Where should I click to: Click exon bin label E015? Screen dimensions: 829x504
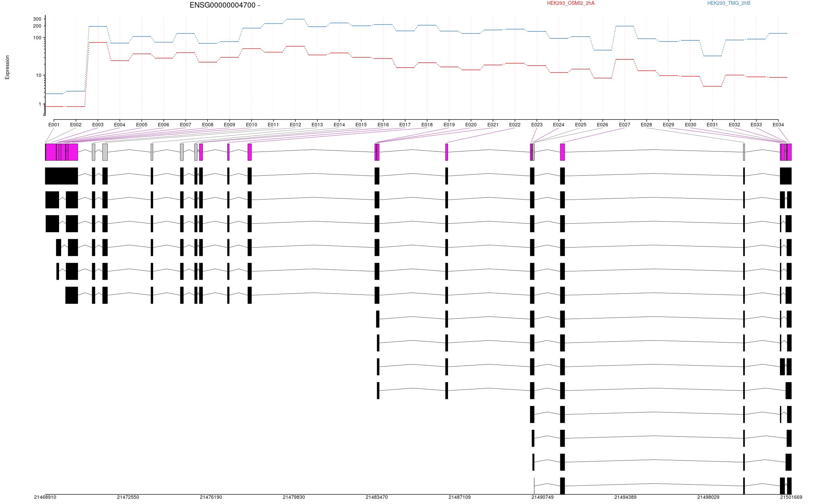pos(361,125)
